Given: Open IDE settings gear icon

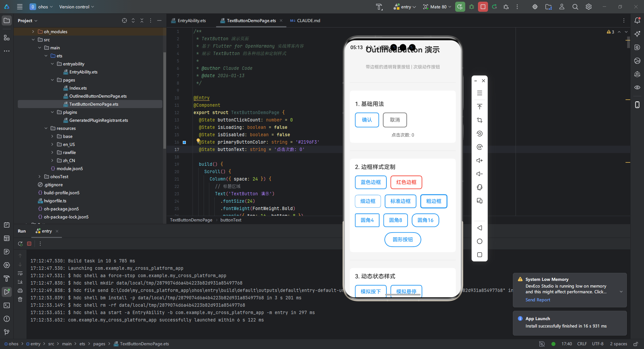Looking at the screenshot, I should point(589,7).
